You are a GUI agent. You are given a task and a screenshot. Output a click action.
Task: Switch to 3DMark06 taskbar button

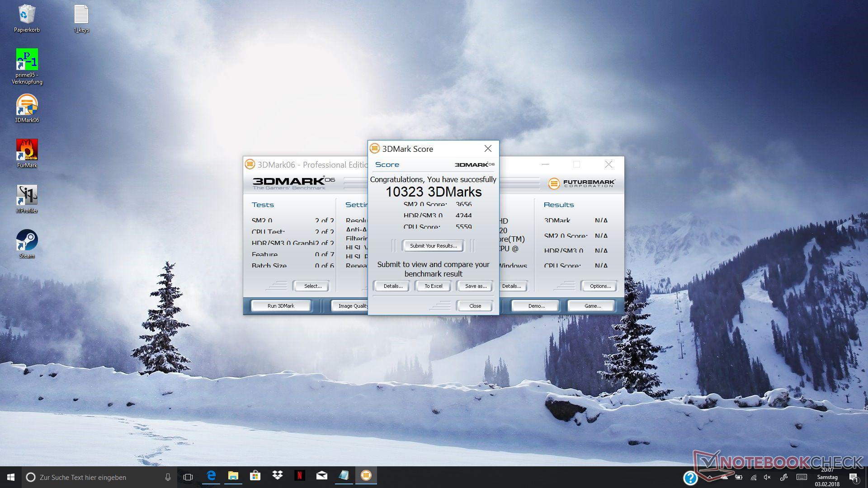tap(366, 476)
